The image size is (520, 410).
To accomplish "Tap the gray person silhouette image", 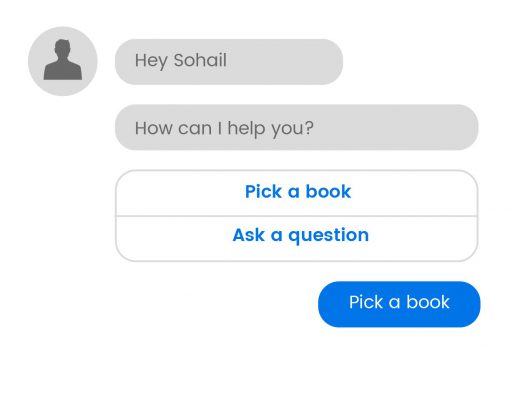I will pos(63,60).
